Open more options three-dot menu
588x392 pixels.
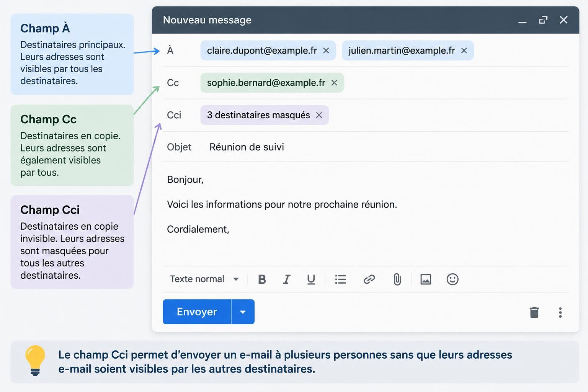560,312
